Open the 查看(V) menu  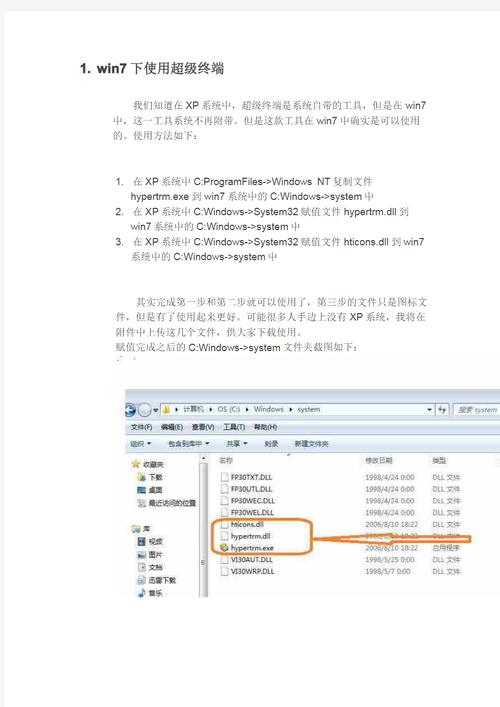pyautogui.click(x=203, y=427)
